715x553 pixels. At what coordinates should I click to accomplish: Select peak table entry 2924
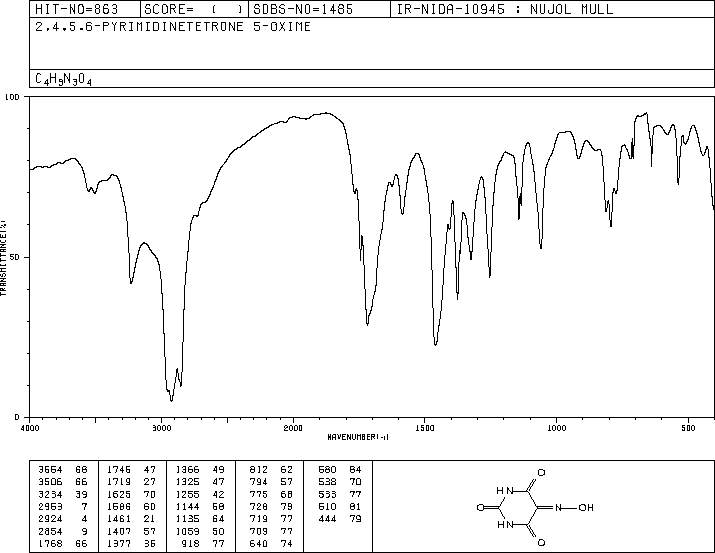62,519
